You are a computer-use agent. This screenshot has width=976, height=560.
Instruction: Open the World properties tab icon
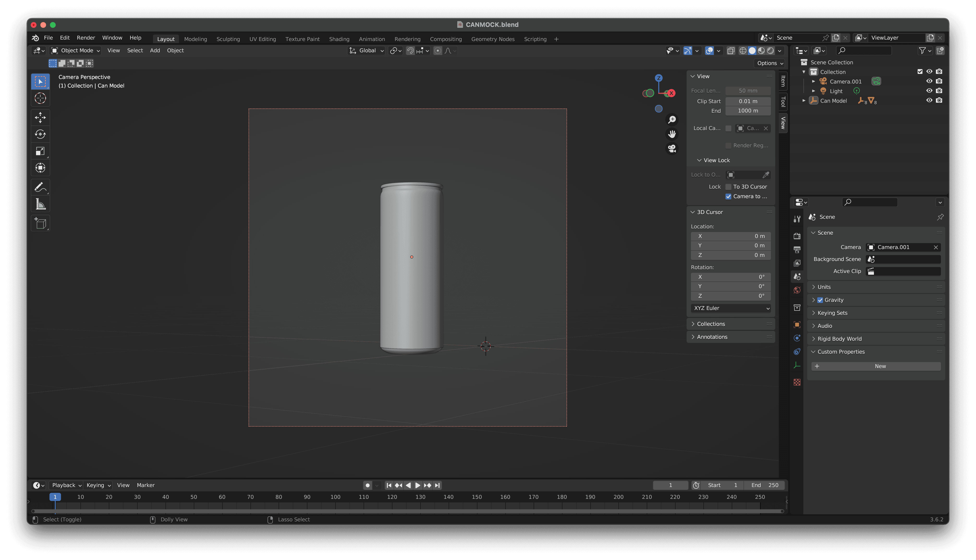click(797, 290)
